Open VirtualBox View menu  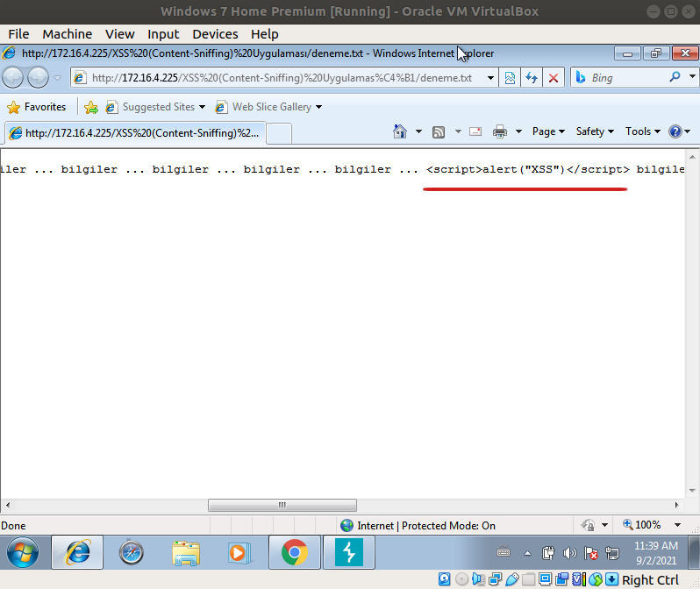[x=119, y=34]
